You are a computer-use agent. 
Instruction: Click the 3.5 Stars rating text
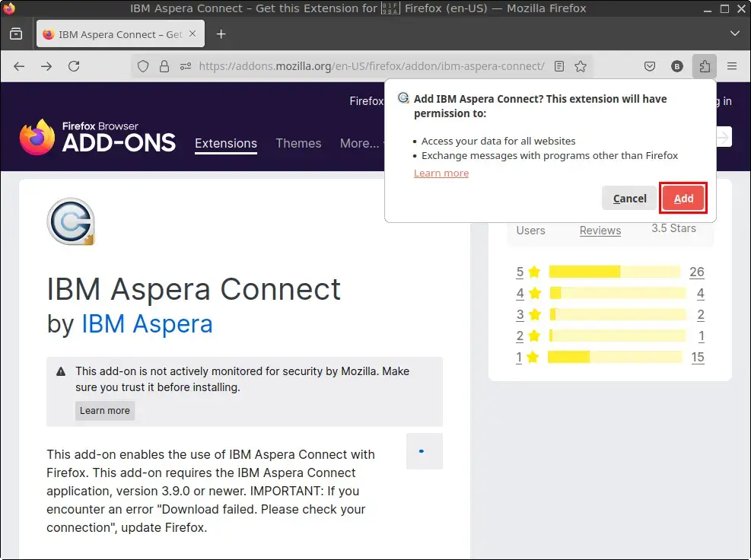(673, 228)
